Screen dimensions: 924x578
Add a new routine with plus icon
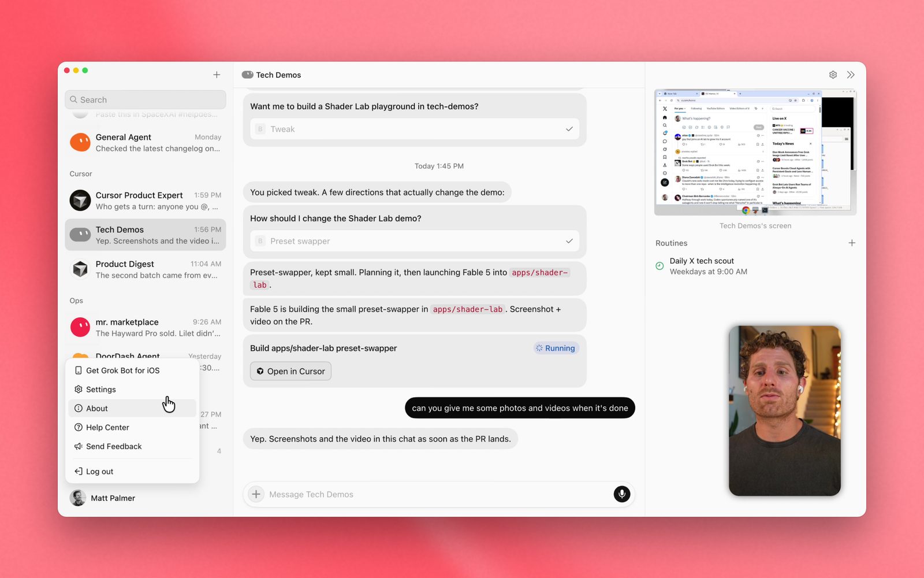click(x=852, y=243)
